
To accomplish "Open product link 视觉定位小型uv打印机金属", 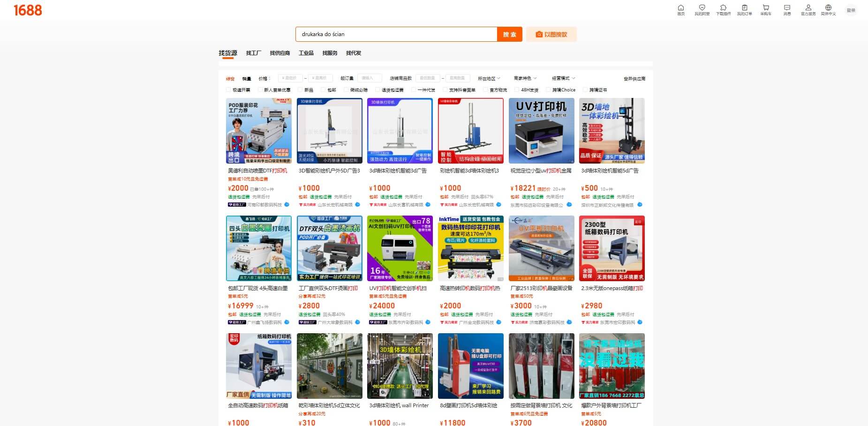I will click(541, 171).
